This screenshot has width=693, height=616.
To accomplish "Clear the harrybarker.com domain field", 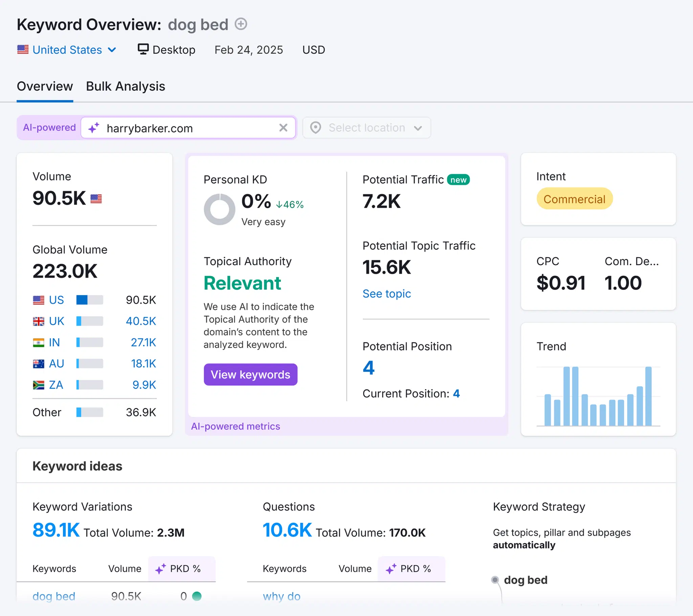I will tap(283, 128).
